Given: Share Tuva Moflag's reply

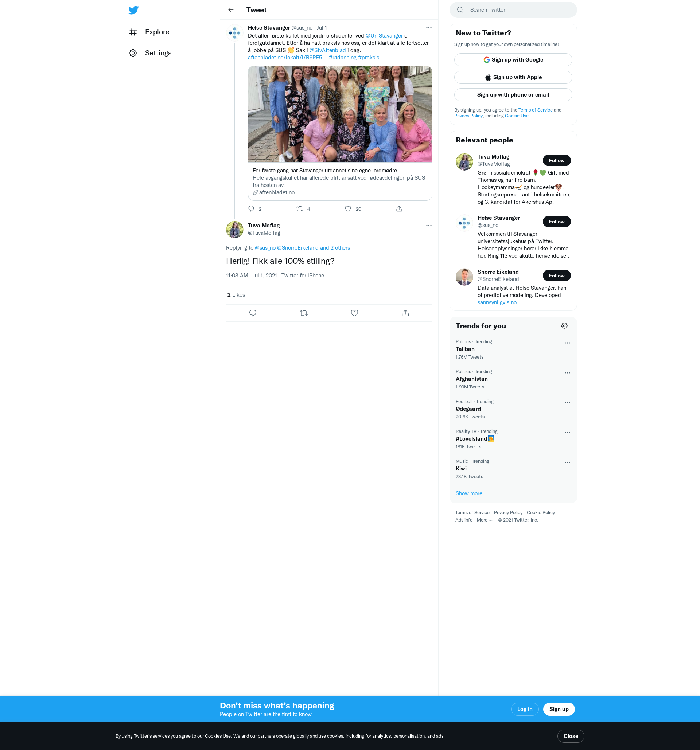Looking at the screenshot, I should 405,313.
